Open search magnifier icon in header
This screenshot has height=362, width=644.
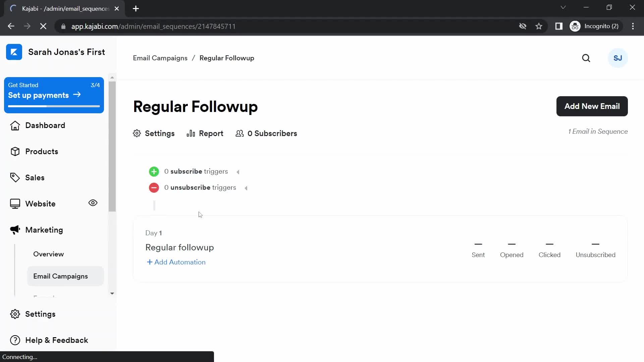586,58
